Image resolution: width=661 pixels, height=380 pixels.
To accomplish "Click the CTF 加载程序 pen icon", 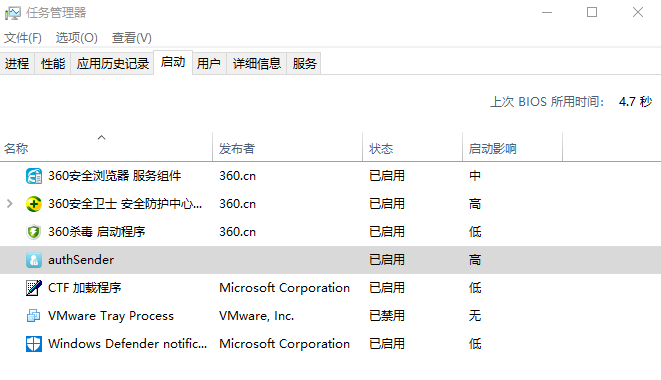I will pos(34,288).
